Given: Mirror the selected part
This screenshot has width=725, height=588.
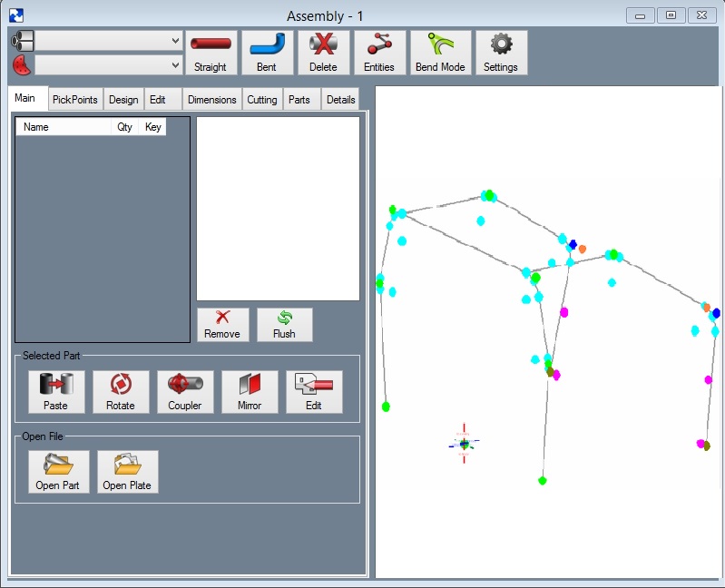Looking at the screenshot, I should [250, 392].
